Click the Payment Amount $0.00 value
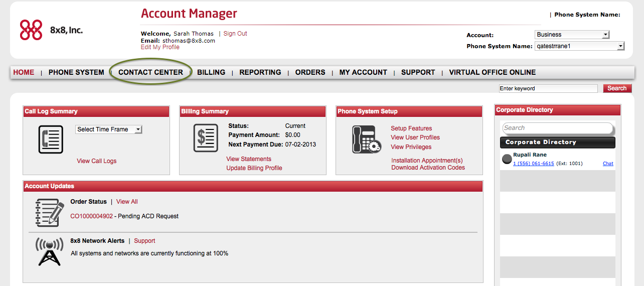Viewport: 644px width, 286px height. tap(293, 135)
